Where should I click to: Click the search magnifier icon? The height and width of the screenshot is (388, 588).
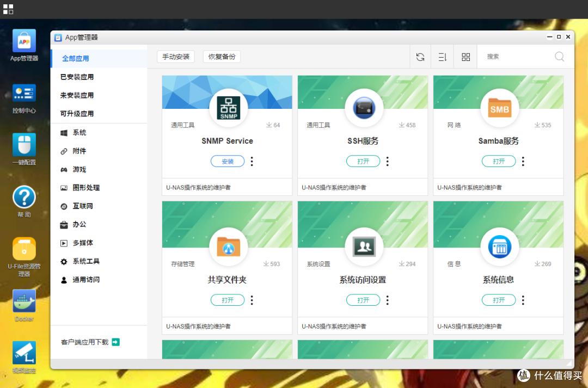(x=559, y=56)
